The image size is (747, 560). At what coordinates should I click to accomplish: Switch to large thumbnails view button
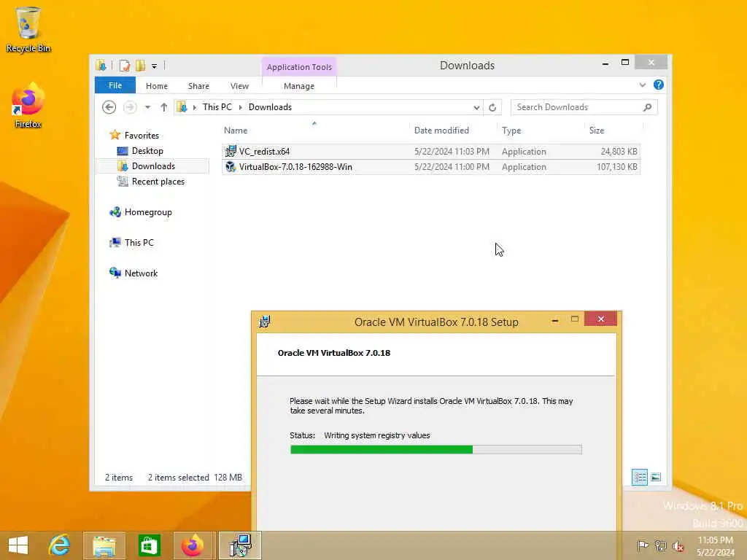tap(656, 477)
